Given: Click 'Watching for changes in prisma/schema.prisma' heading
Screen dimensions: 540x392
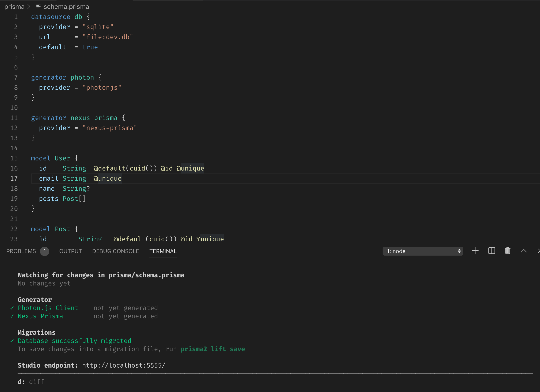Looking at the screenshot, I should (x=101, y=275).
